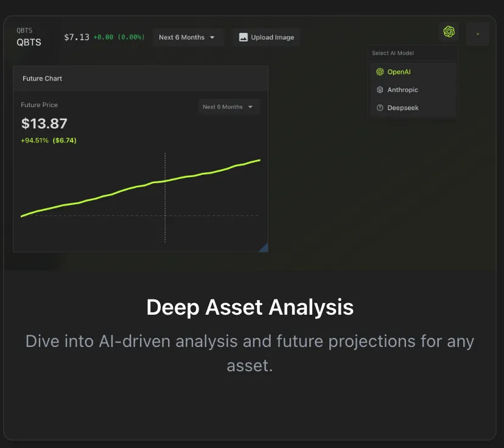Select OpenAI from the AI model list
Image resolution: width=504 pixels, height=448 pixels.
pos(413,72)
